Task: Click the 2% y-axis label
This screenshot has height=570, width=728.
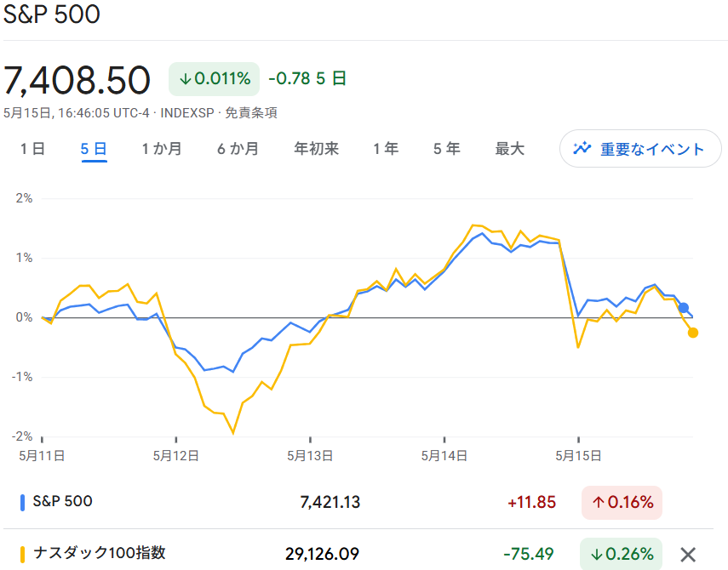Action: pyautogui.click(x=24, y=198)
